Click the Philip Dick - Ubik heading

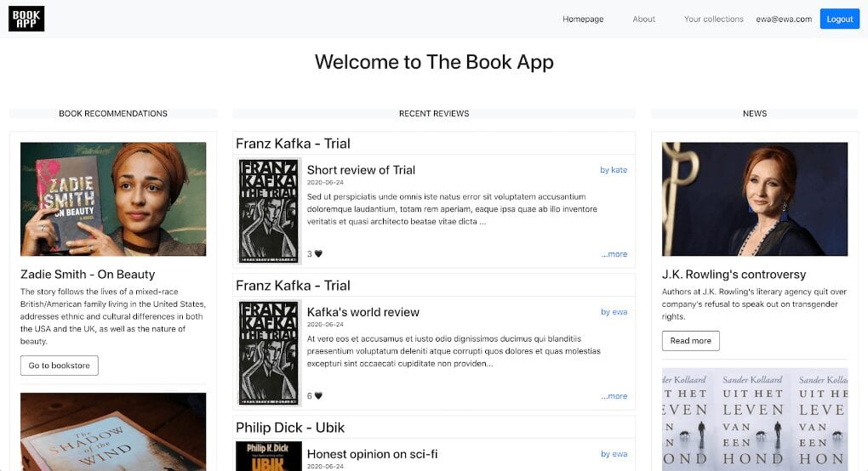(x=290, y=428)
